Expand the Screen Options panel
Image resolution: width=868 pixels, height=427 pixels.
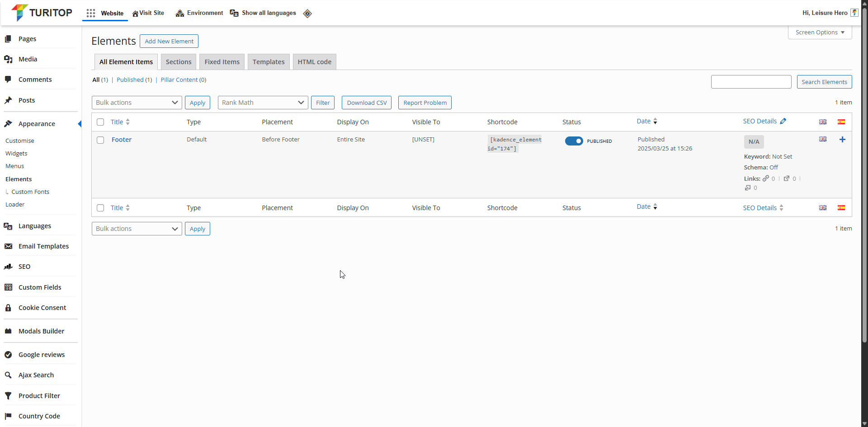(x=820, y=33)
